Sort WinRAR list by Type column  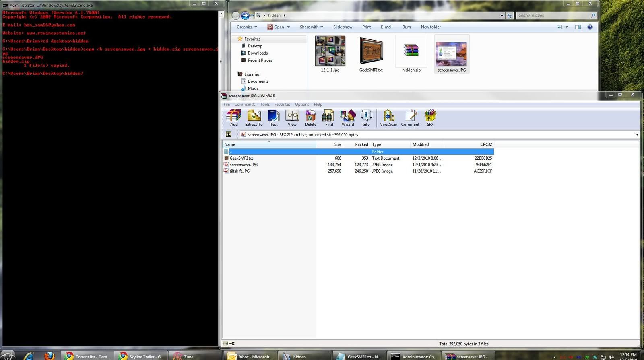click(390, 144)
